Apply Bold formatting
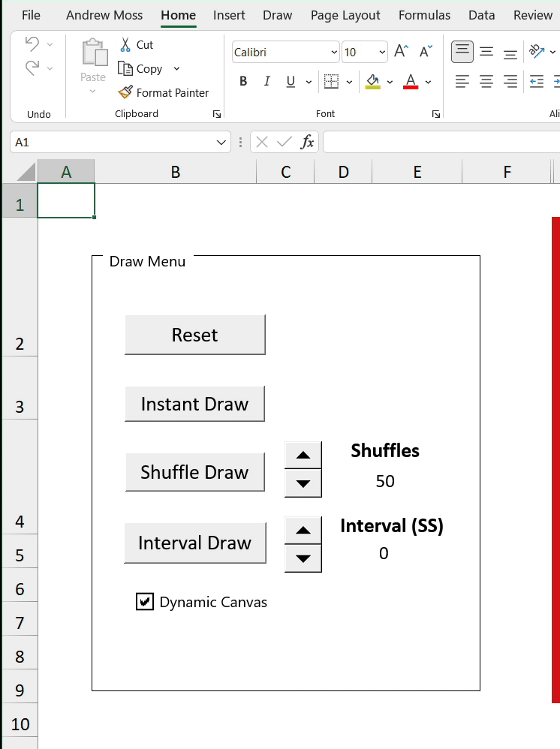The width and height of the screenshot is (560, 749). 243,82
